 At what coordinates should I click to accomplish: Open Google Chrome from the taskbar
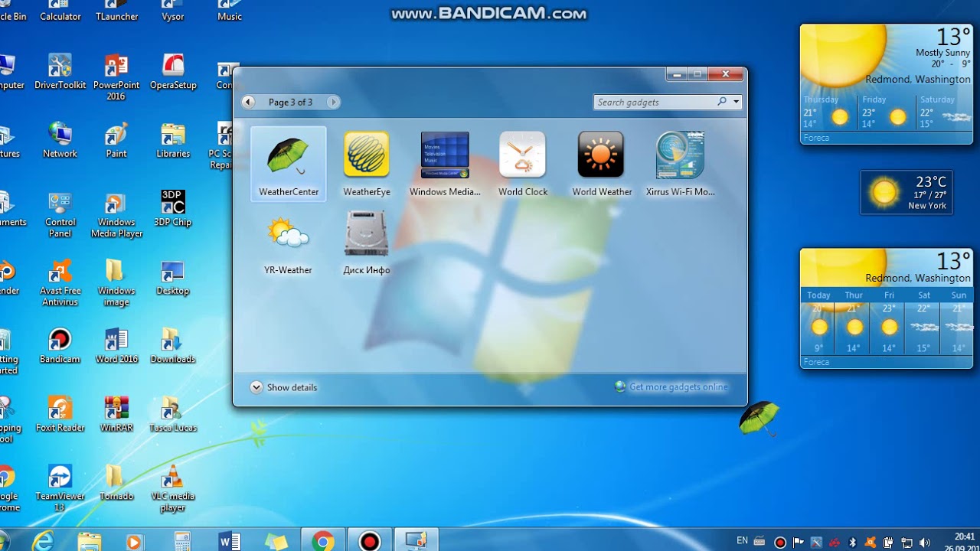(323, 540)
